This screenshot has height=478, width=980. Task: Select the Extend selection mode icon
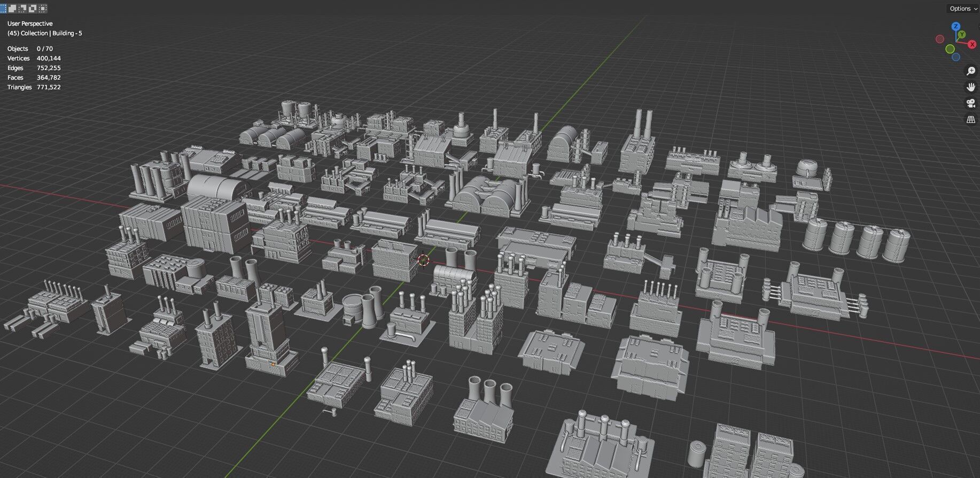point(12,9)
